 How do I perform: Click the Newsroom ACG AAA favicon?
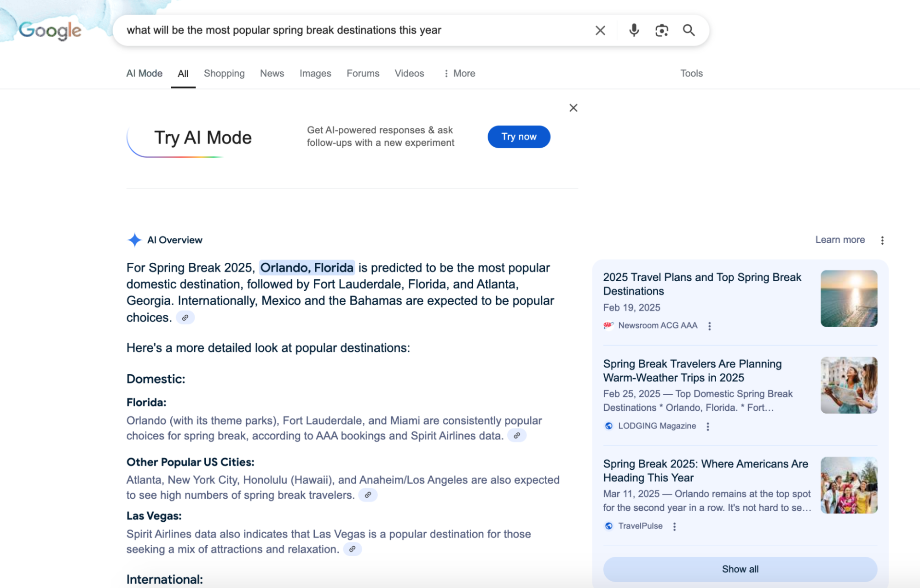pyautogui.click(x=608, y=325)
